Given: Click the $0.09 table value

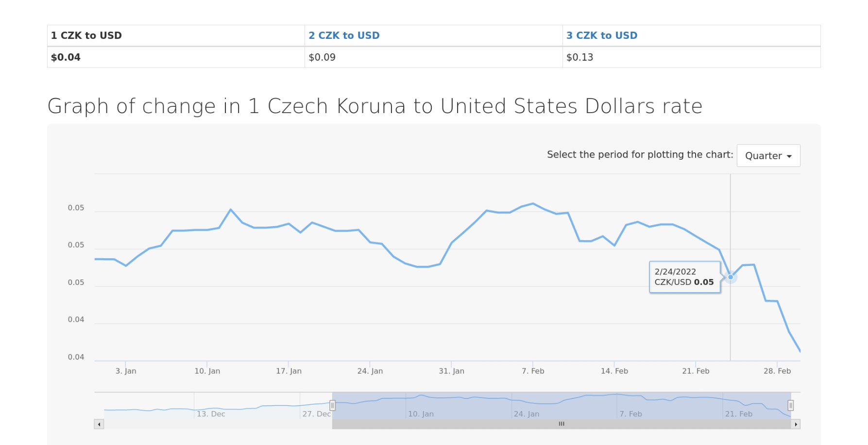Looking at the screenshot, I should point(322,57).
